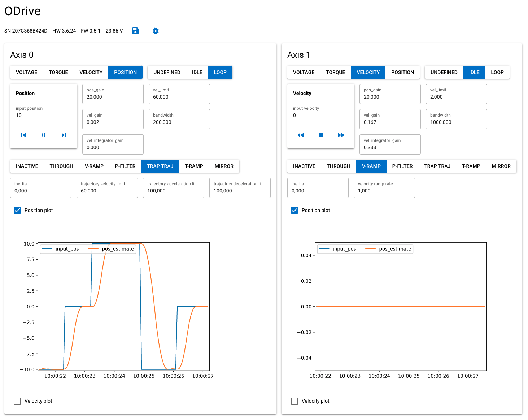Select VOLTAGE control mode for Axis 0
The width and height of the screenshot is (528, 420).
(26, 72)
